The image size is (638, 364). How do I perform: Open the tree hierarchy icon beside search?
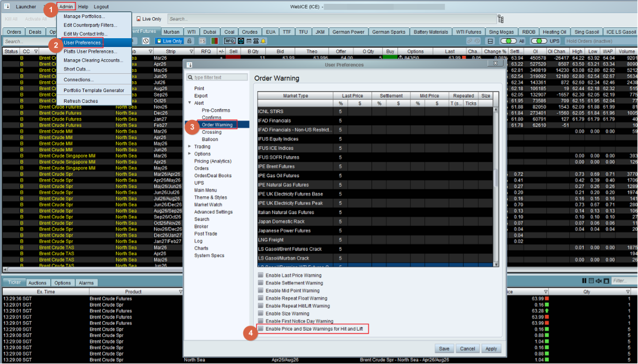pos(501,19)
